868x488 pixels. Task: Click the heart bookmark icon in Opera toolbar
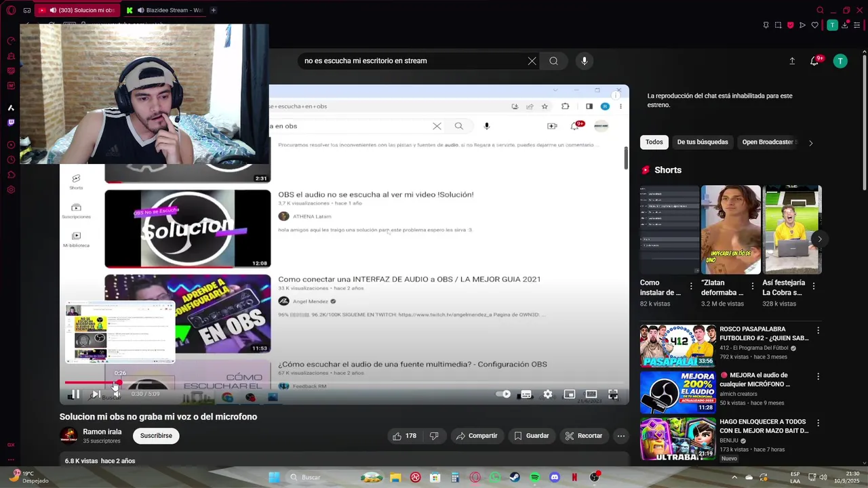[x=814, y=25]
